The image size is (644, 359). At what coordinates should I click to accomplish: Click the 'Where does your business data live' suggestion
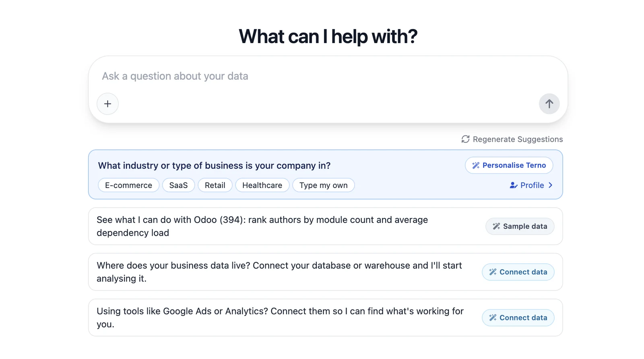[279, 272]
